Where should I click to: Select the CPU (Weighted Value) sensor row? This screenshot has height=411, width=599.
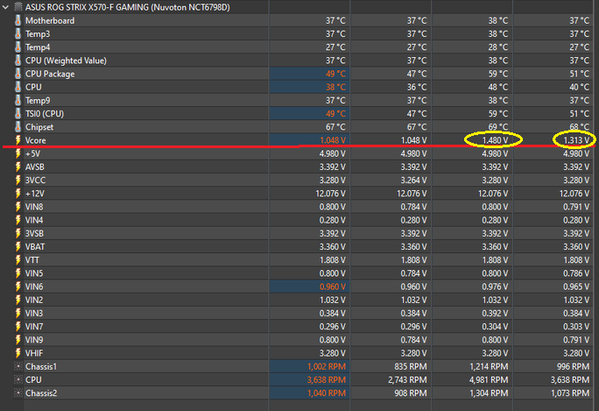[x=300, y=60]
